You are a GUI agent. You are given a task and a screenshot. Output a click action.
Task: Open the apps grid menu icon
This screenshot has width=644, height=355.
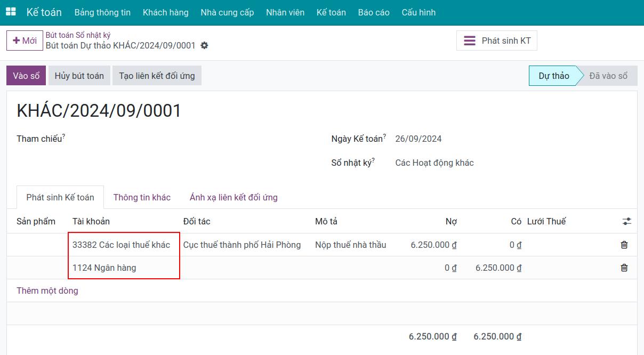(x=11, y=12)
